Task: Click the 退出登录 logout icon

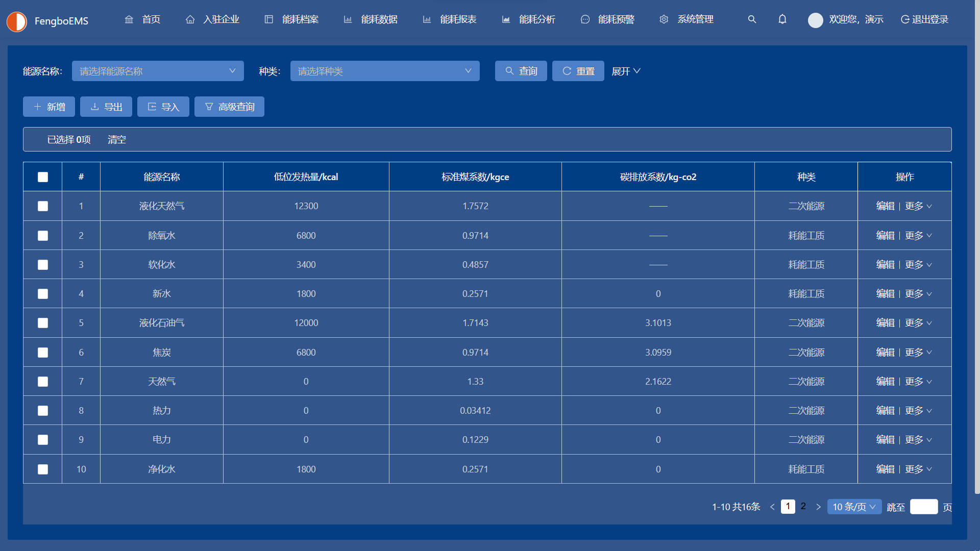Action: tap(905, 19)
